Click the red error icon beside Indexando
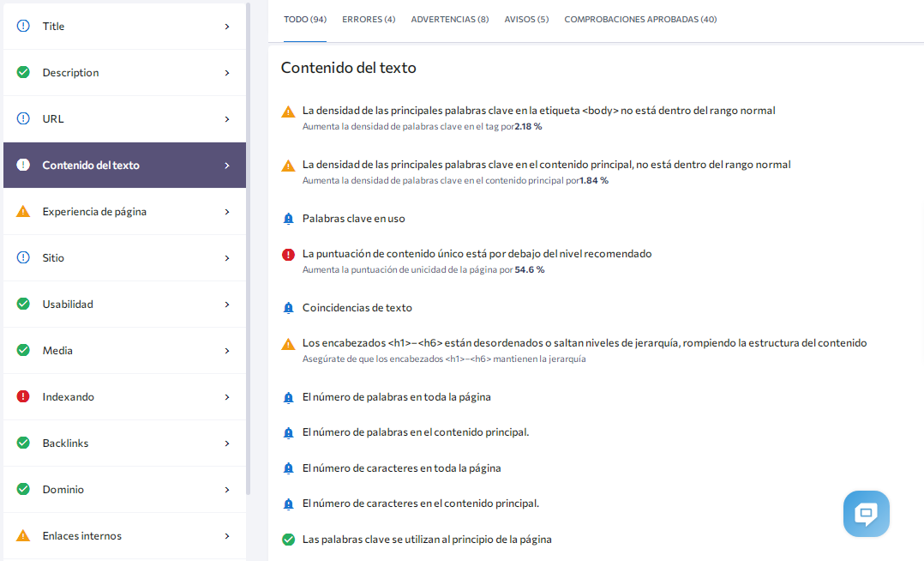Image resolution: width=924 pixels, height=561 pixels. (x=23, y=396)
